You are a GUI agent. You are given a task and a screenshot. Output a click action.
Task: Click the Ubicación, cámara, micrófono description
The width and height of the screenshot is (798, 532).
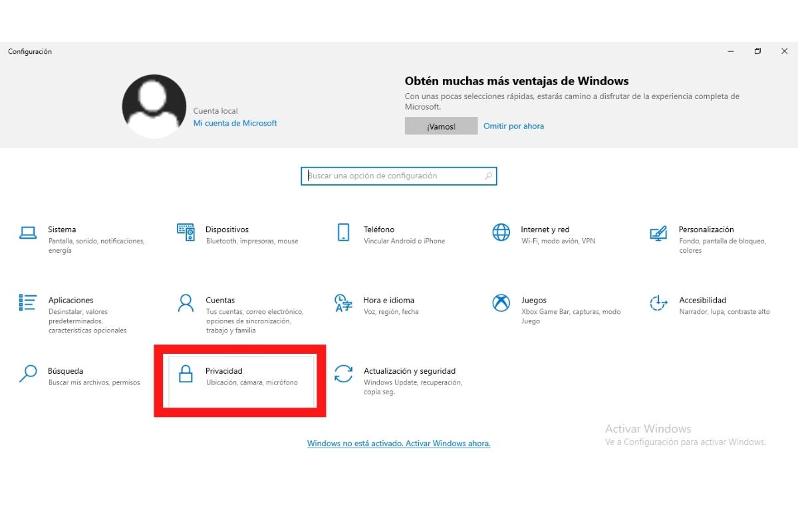[x=252, y=382]
